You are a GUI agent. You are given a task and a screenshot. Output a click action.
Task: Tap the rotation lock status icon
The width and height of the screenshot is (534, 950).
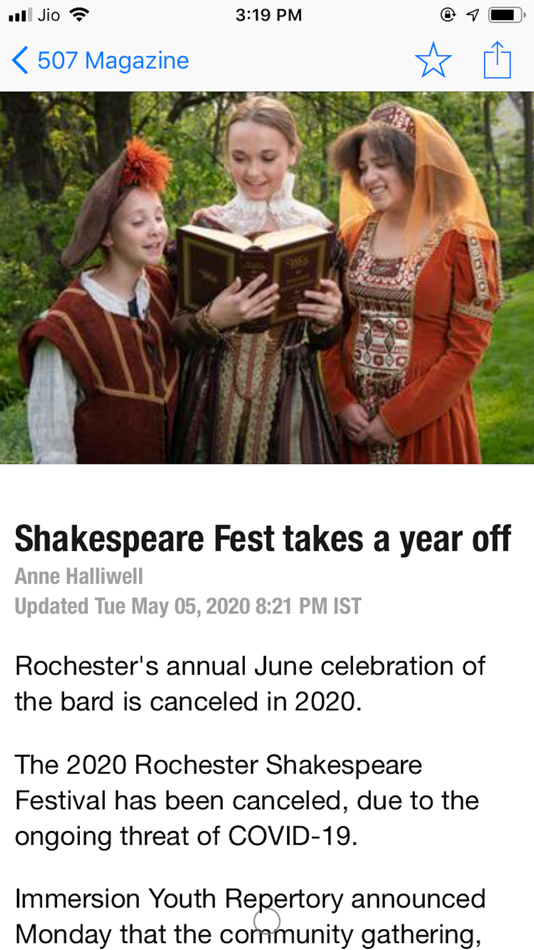coord(449,15)
